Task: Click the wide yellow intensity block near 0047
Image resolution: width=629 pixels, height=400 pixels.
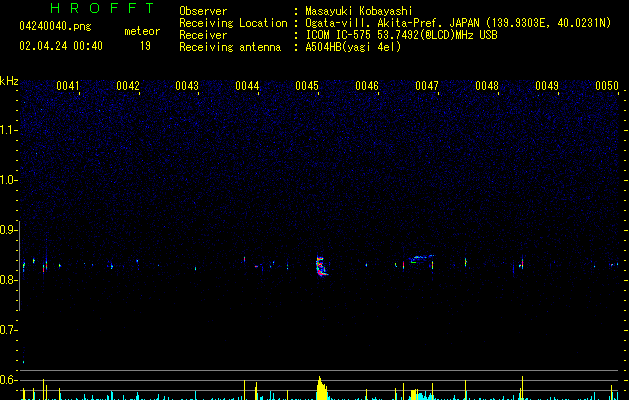Action: (x=416, y=395)
